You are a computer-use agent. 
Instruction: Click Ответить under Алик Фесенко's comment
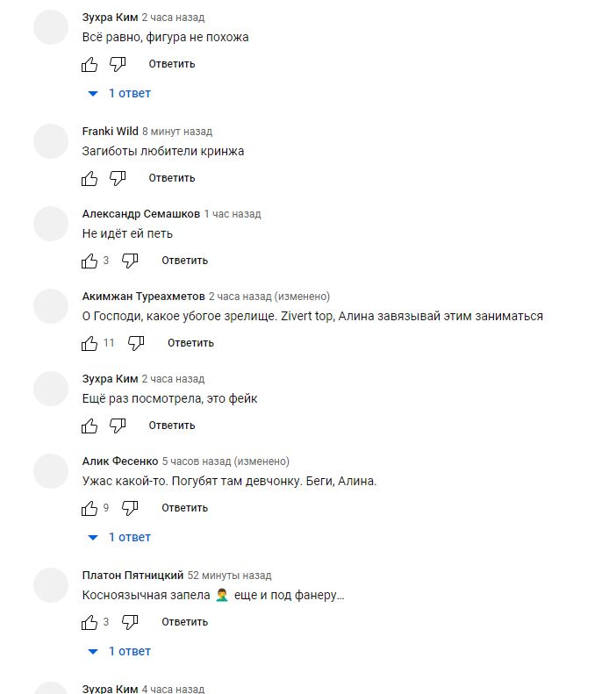[184, 508]
